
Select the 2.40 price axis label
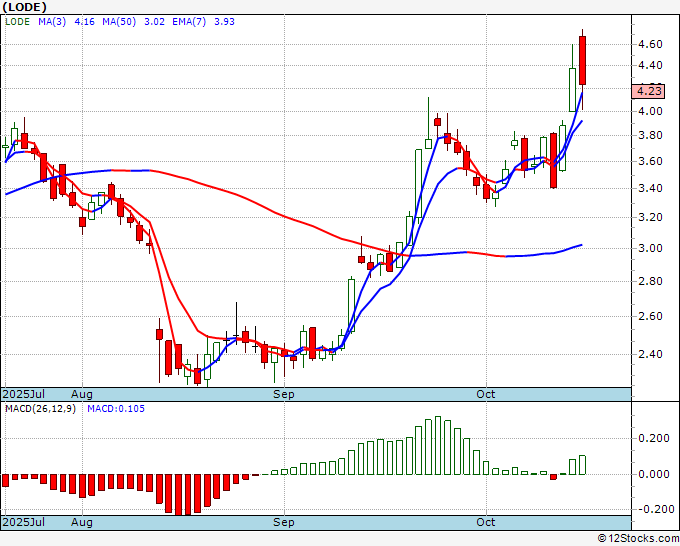650,354
